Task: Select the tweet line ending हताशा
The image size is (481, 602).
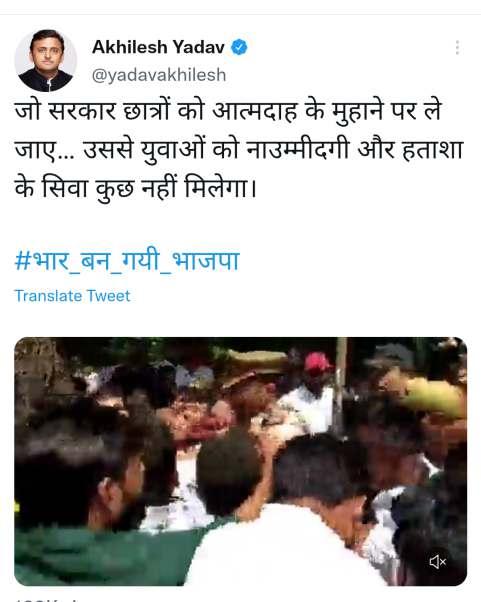Action: click(238, 150)
